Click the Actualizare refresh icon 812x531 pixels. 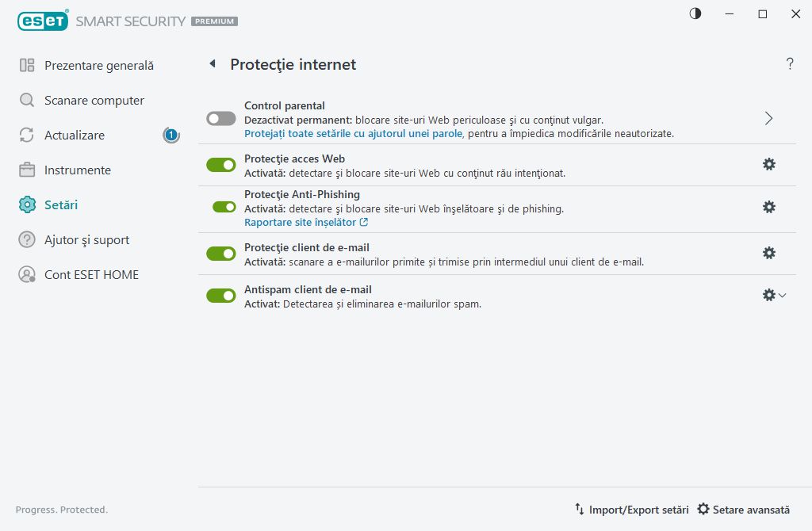[x=25, y=135]
